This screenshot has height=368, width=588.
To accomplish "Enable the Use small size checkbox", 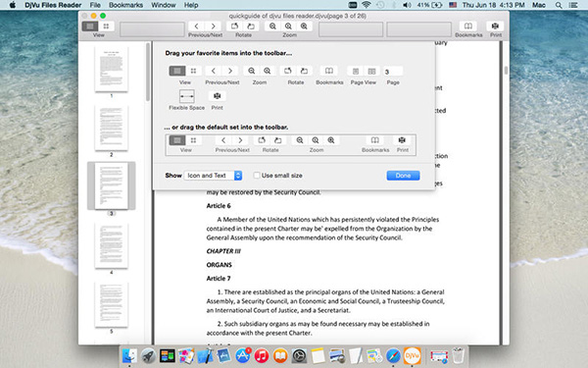I will 257,176.
